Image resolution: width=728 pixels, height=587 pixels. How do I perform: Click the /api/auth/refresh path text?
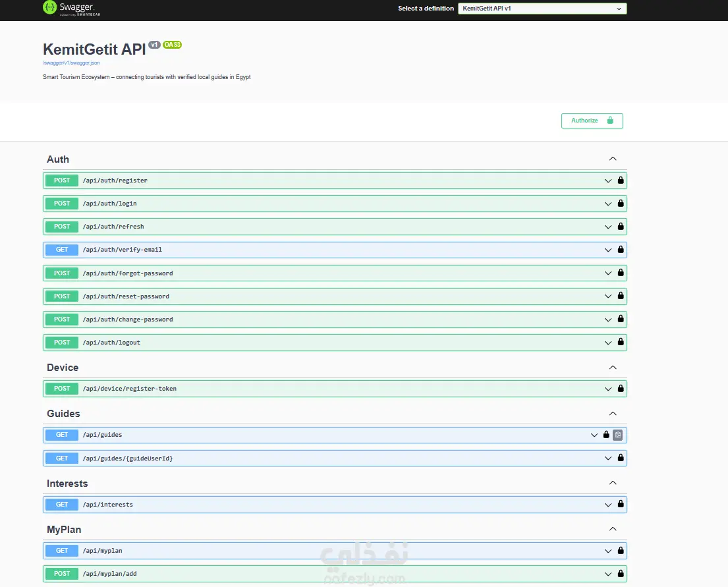[x=113, y=227]
